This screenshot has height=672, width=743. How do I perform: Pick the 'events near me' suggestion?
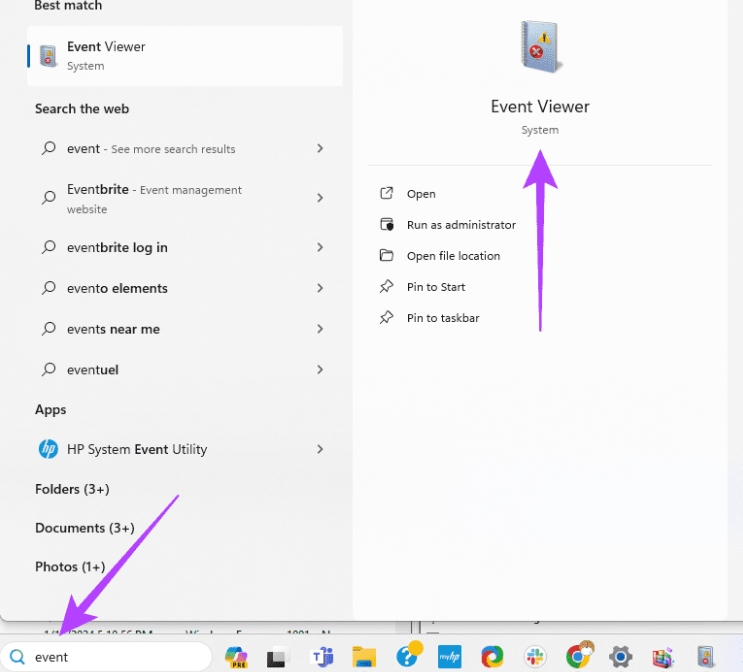pos(185,329)
